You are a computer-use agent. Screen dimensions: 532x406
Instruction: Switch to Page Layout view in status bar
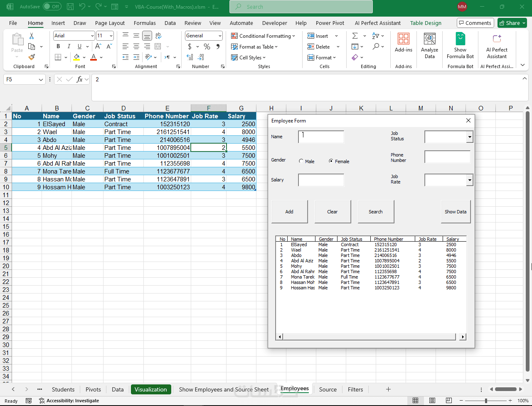tap(432, 401)
